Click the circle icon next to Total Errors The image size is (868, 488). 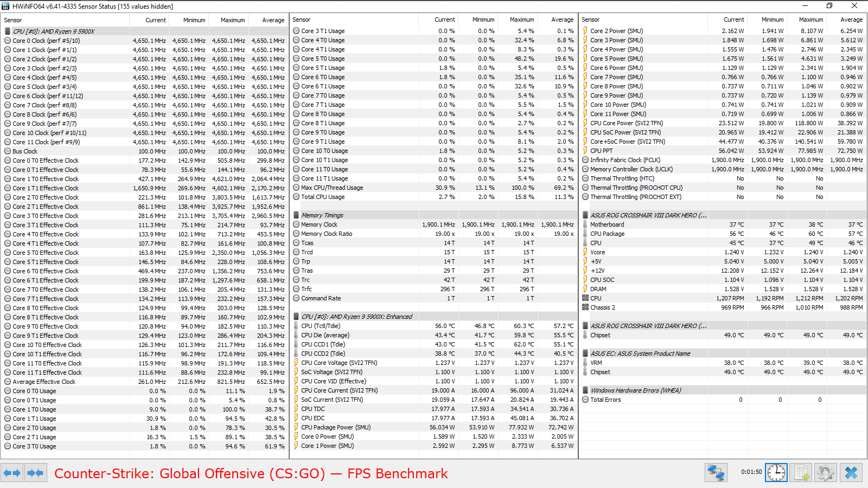tap(585, 400)
